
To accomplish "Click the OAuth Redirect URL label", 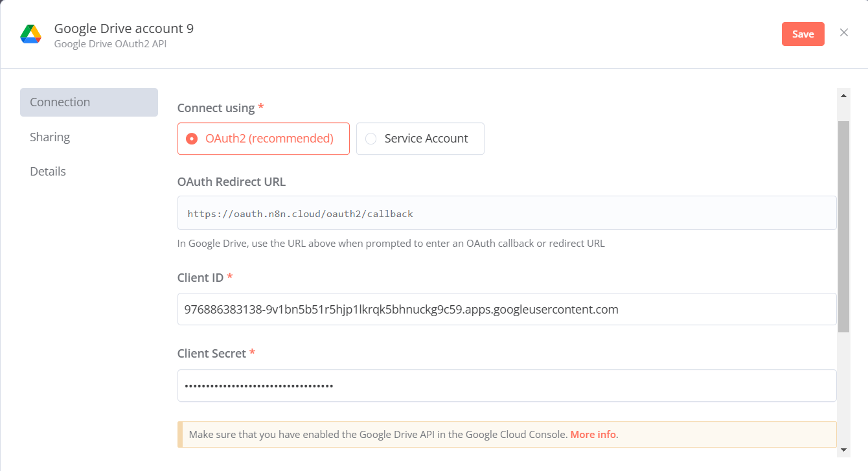I will point(231,181).
